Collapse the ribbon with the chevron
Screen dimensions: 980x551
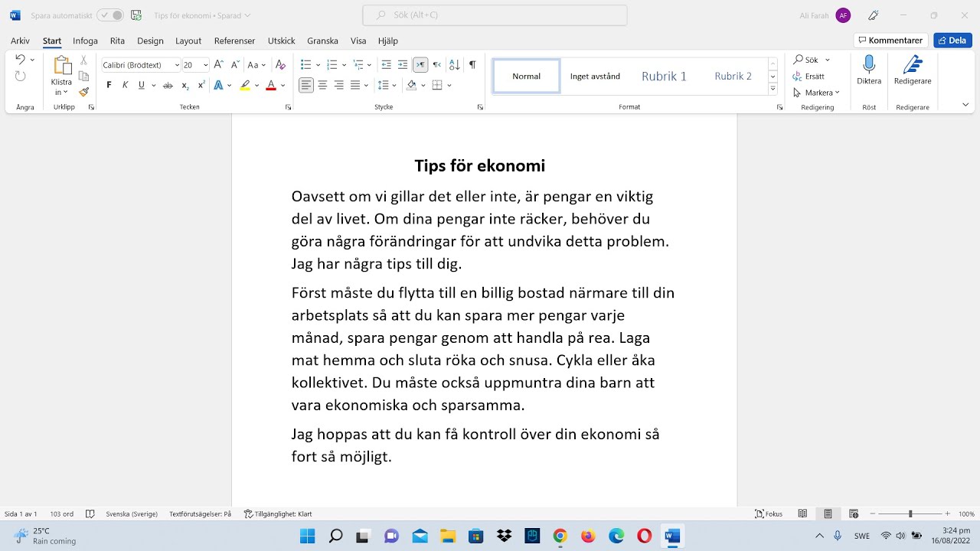[965, 105]
